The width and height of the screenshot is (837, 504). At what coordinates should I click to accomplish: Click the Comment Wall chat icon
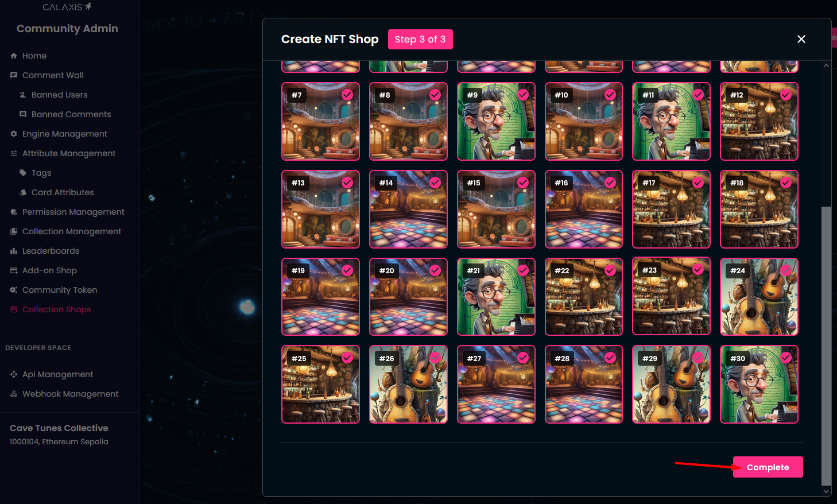[14, 75]
